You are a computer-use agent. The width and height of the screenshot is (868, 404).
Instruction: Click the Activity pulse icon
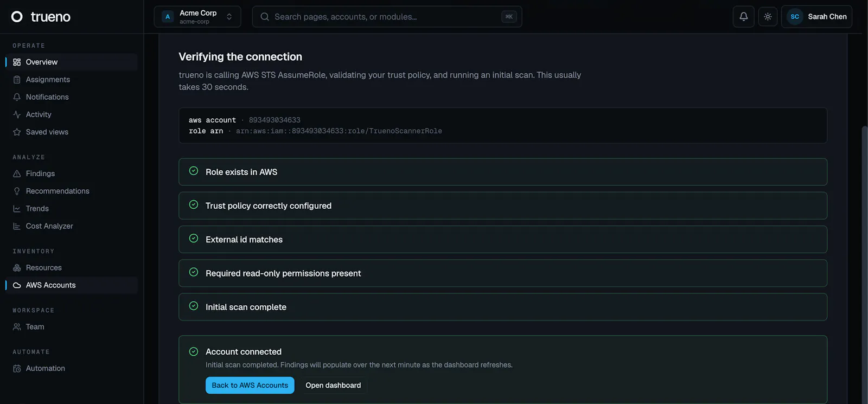coord(17,114)
